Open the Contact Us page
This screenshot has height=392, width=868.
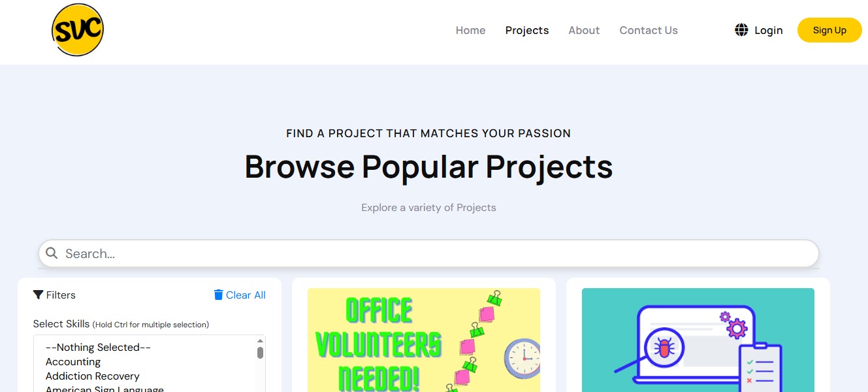point(649,30)
